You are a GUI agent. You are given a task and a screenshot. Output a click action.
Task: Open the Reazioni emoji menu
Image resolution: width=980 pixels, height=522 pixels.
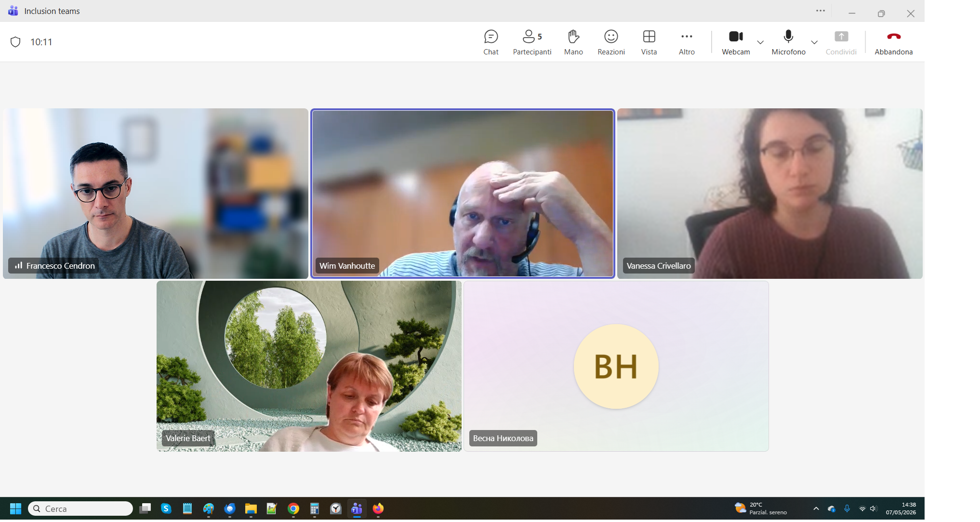click(x=611, y=42)
